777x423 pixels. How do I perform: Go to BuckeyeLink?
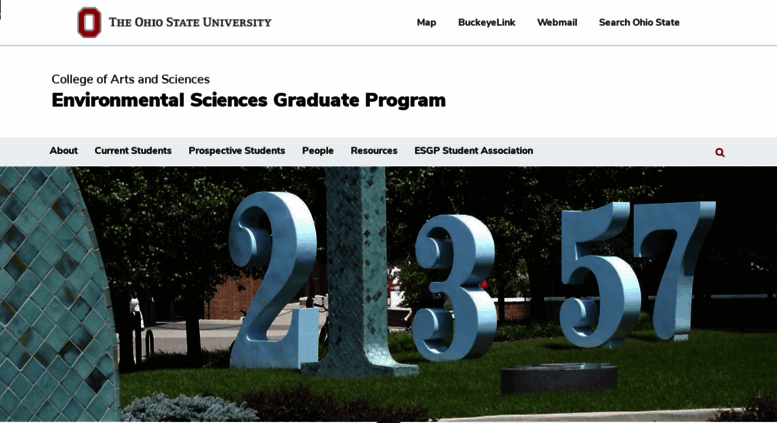coord(487,22)
